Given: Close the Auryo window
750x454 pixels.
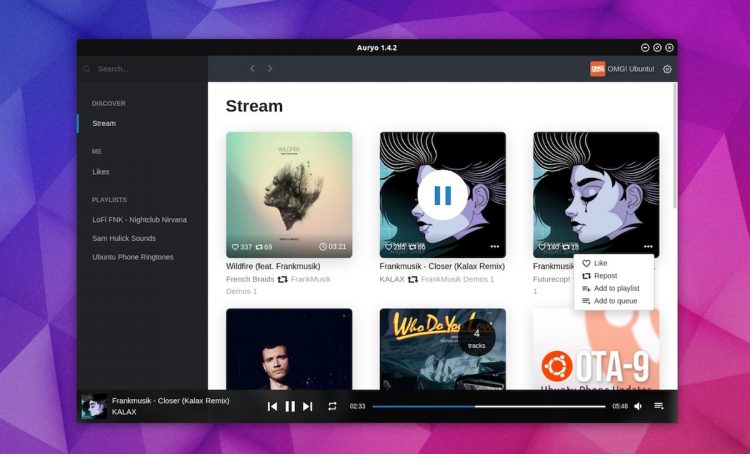Looking at the screenshot, I should tap(669, 47).
